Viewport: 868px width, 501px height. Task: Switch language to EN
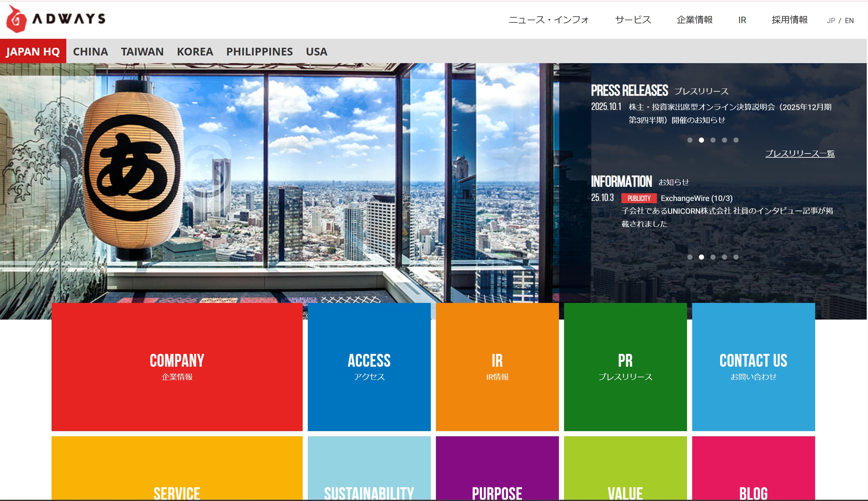coord(849,21)
